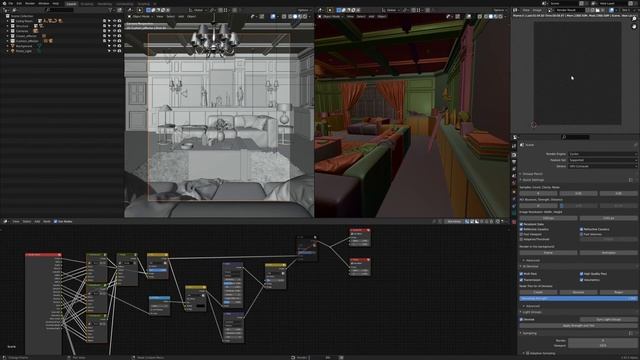Open File menu

(11, 3)
